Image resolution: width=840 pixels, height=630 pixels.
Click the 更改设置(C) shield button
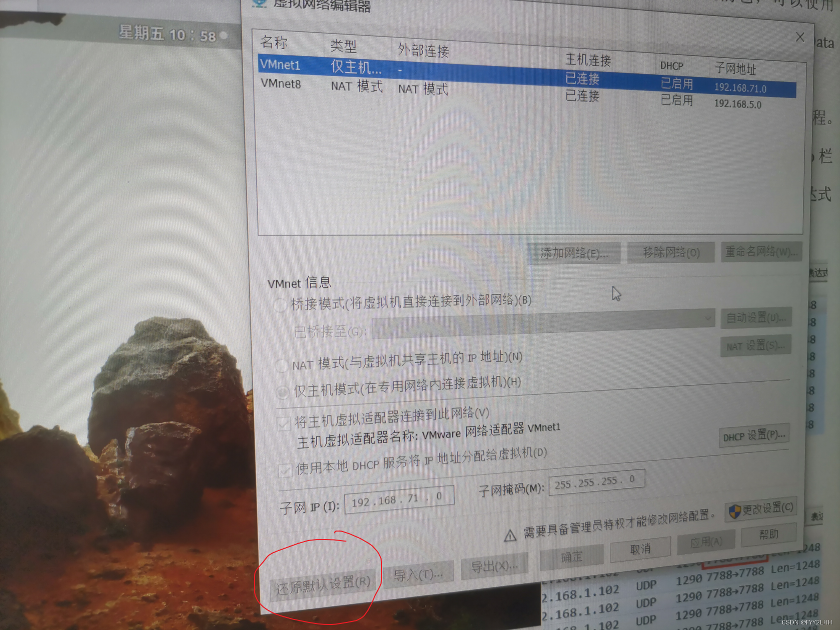pyautogui.click(x=761, y=510)
